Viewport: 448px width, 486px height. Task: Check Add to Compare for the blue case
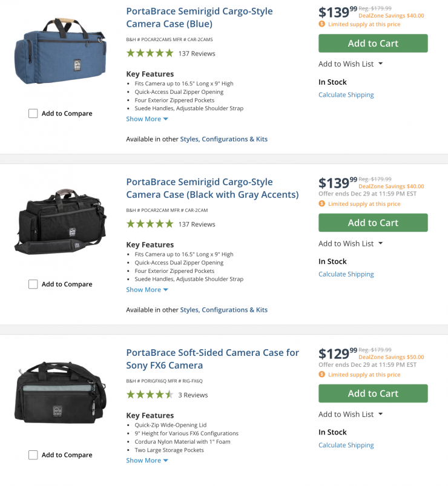click(x=33, y=113)
